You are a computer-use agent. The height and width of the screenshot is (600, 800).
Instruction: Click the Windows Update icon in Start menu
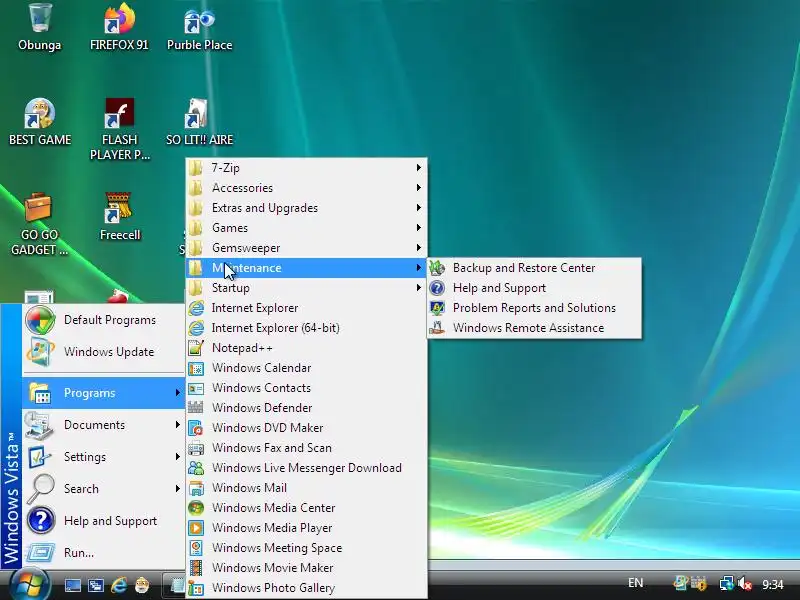[x=40, y=352]
